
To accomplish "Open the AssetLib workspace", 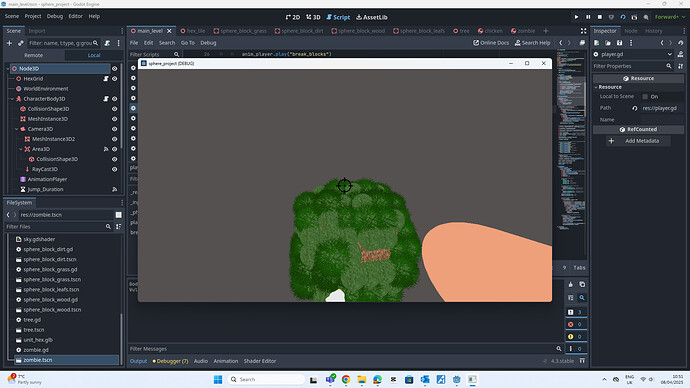I will (x=372, y=17).
